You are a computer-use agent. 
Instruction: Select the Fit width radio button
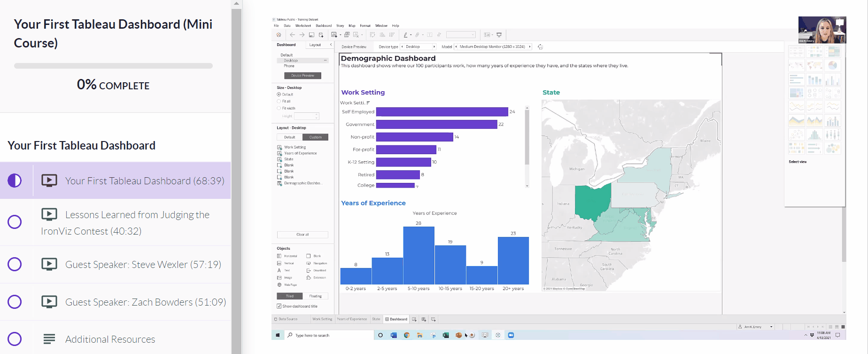tap(279, 108)
